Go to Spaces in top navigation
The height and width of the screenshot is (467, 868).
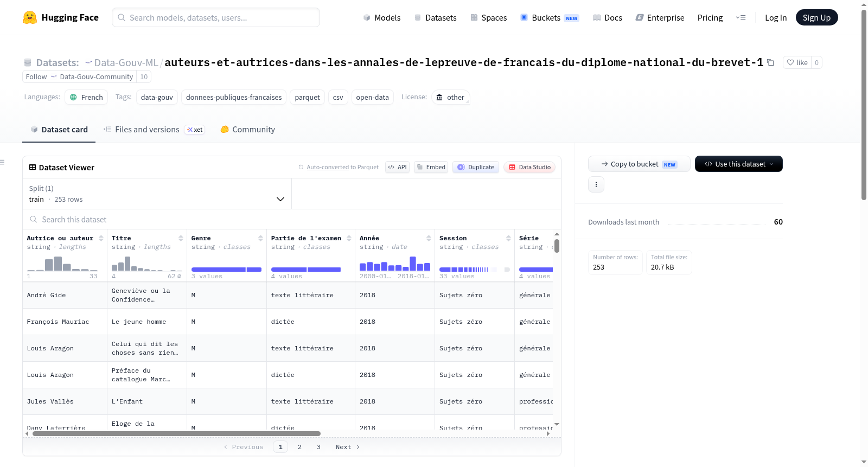(x=488, y=17)
